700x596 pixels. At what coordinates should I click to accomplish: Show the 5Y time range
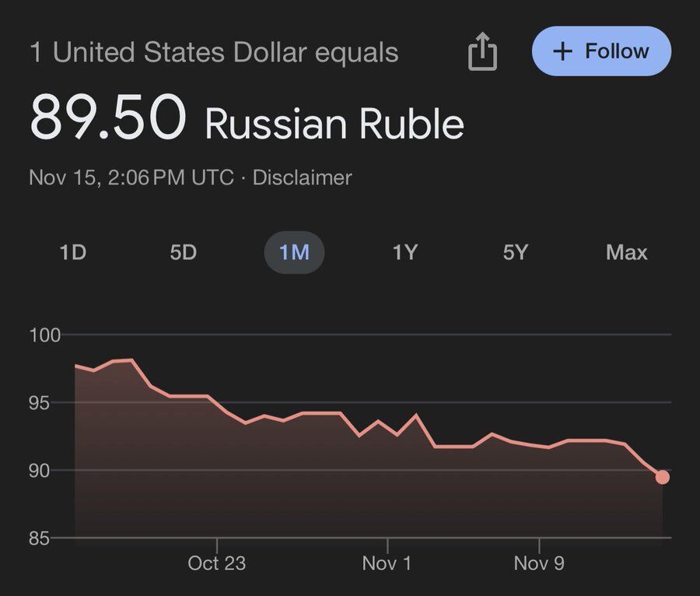pos(515,253)
